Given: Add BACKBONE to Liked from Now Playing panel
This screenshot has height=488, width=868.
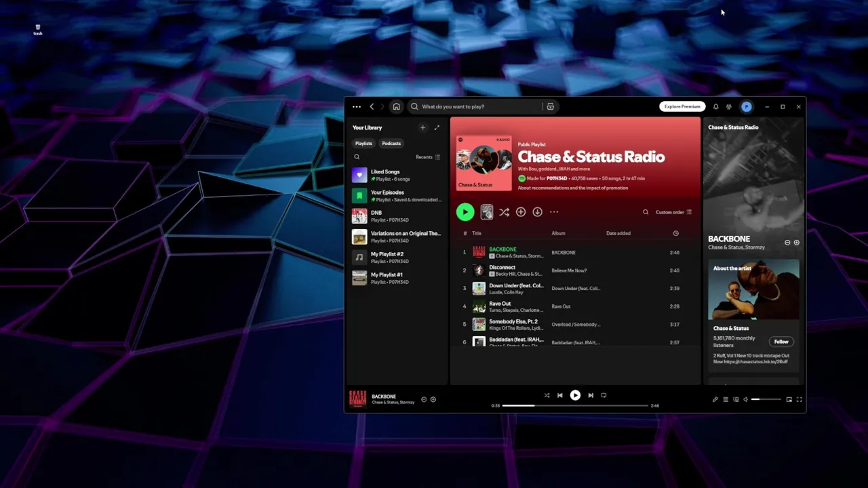Looking at the screenshot, I should (796, 242).
